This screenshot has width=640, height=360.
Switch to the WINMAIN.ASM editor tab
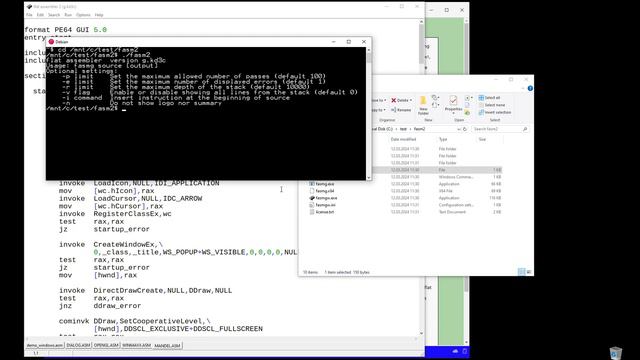tap(136, 345)
